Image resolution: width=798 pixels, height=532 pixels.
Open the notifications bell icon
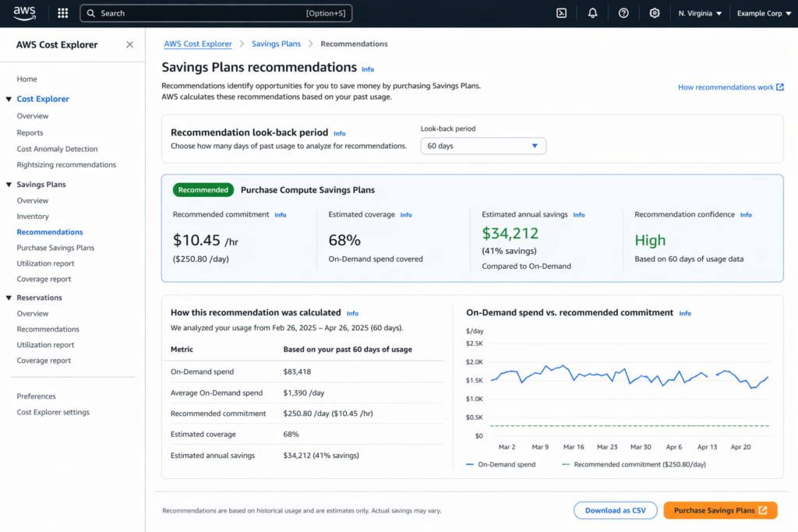coord(592,12)
